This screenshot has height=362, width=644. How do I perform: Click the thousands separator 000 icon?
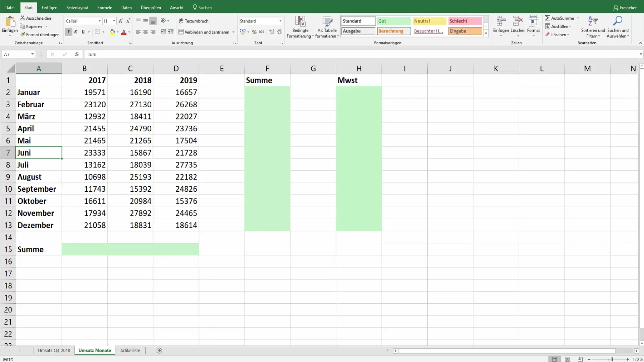pos(262,32)
